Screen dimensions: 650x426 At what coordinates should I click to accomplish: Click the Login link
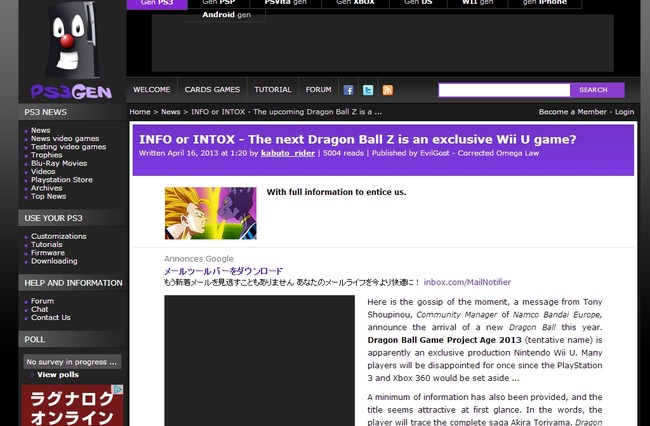624,112
